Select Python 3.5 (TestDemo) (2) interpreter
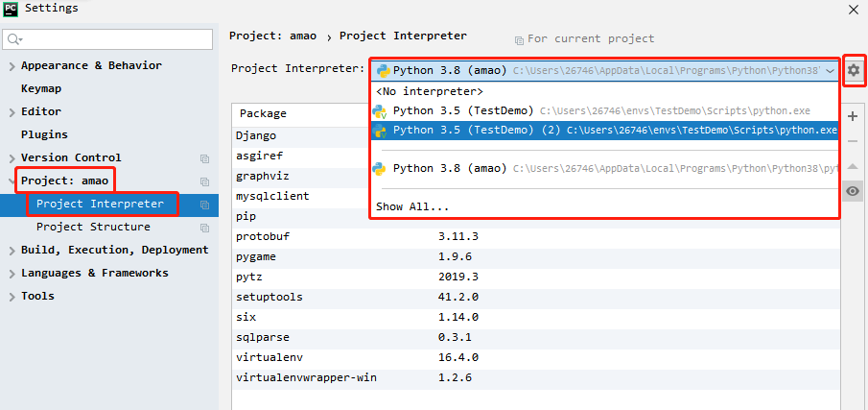Viewport: 868px width, 410px height. [604, 131]
